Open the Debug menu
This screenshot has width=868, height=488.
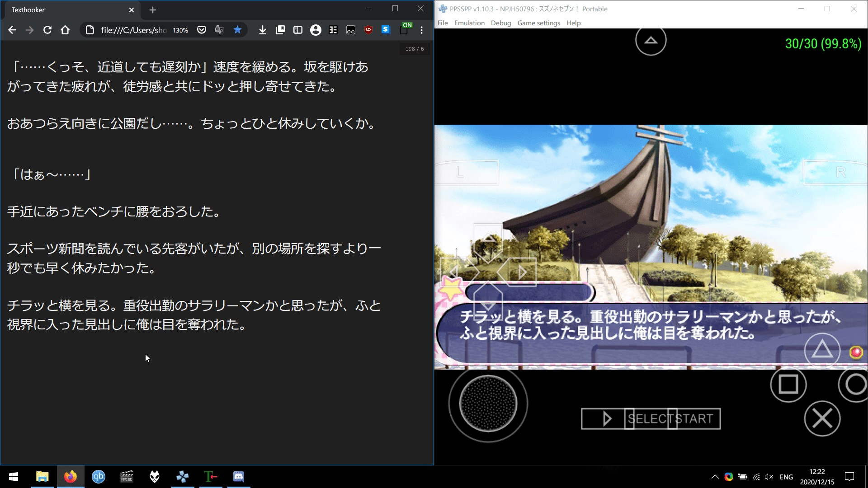click(500, 23)
